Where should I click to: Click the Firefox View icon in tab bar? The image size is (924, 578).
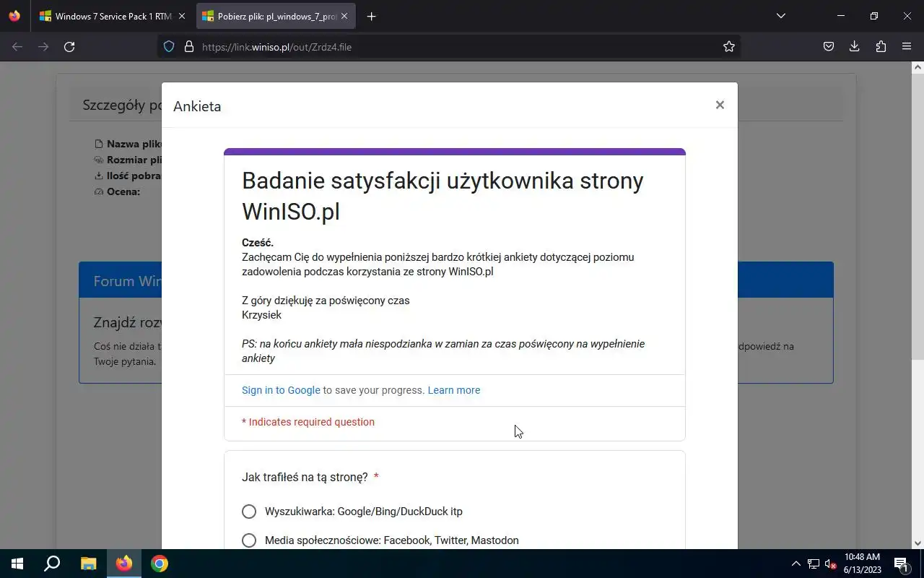(14, 16)
